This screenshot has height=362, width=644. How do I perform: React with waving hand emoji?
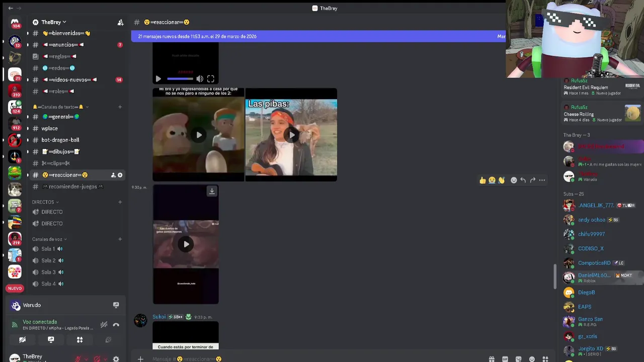pyautogui.click(x=501, y=180)
